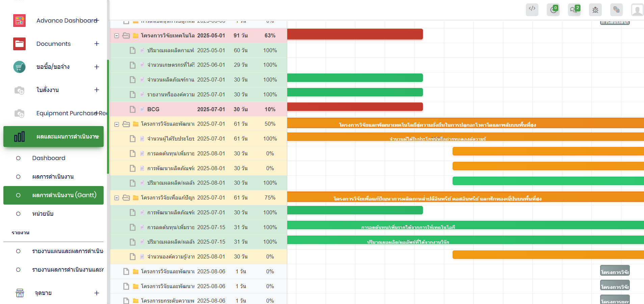Open the chat messages icon with badge 2
The width and height of the screenshot is (644, 304).
(x=574, y=9)
